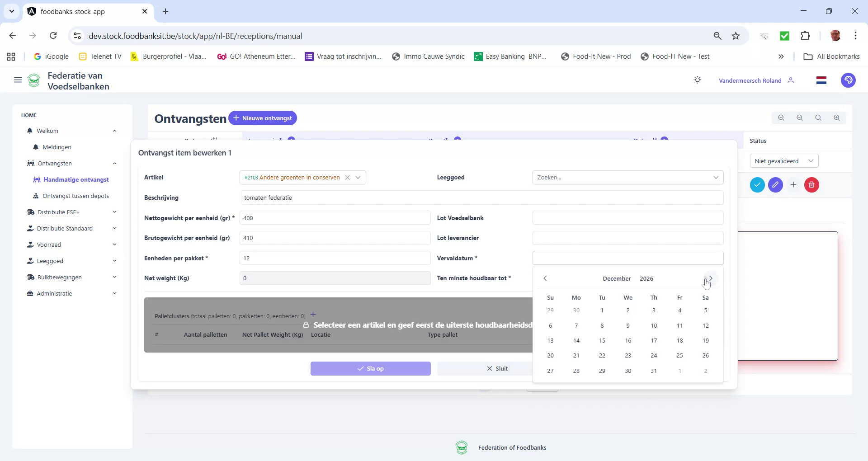Toggle light/dark mode with the sun icon
Image resolution: width=868 pixels, height=461 pixels.
click(697, 80)
